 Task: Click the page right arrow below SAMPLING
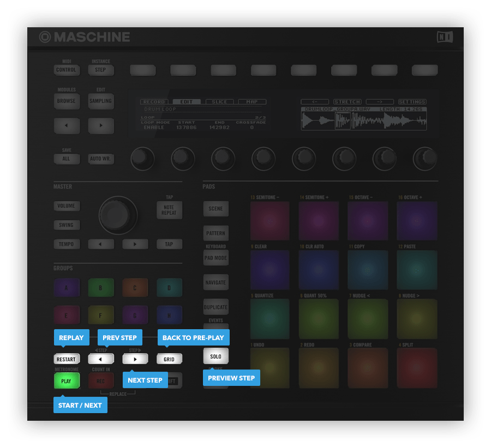pyautogui.click(x=101, y=125)
